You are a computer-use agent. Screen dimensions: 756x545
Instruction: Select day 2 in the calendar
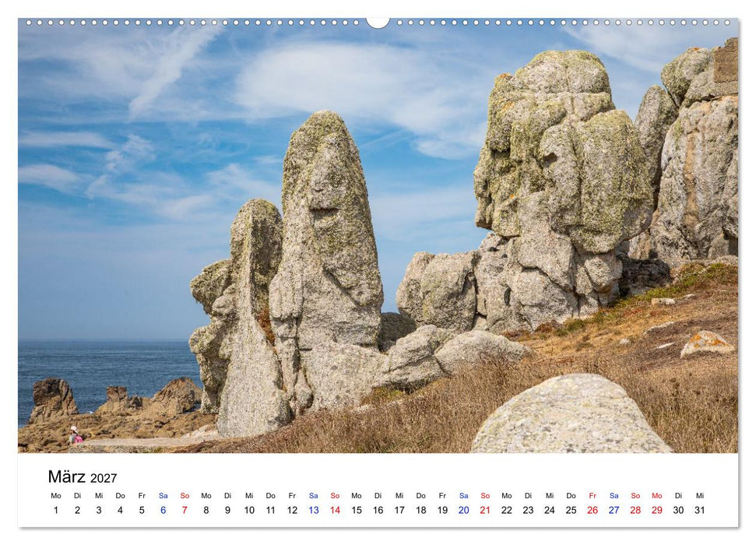(77, 510)
